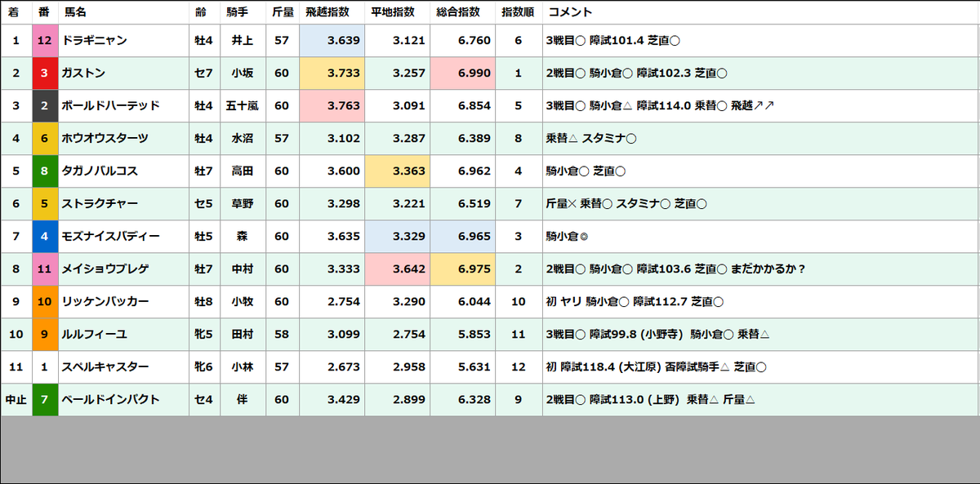Click green number 7 badge
Viewport: 980px width, 484px height.
coord(45,400)
